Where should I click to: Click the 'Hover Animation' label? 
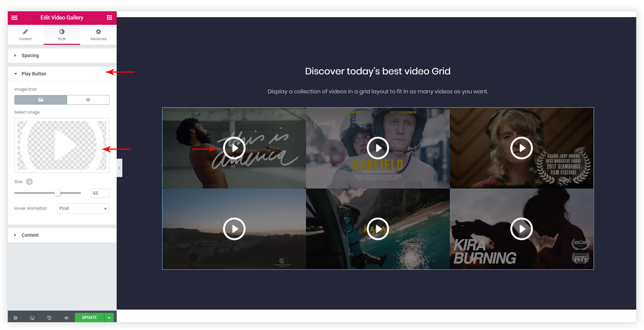(x=31, y=208)
